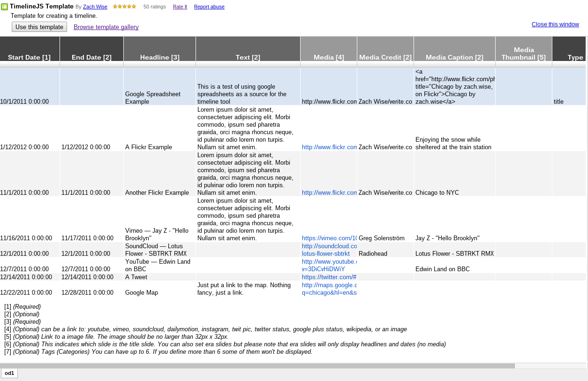Click the Type column header
588x381 pixels.
tap(569, 49)
